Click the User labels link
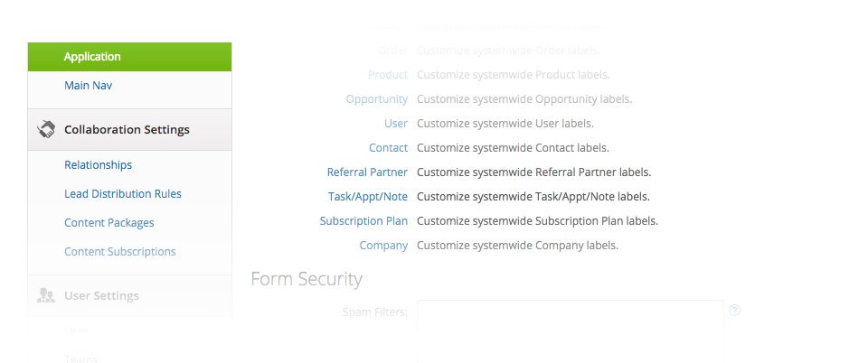 395,123
